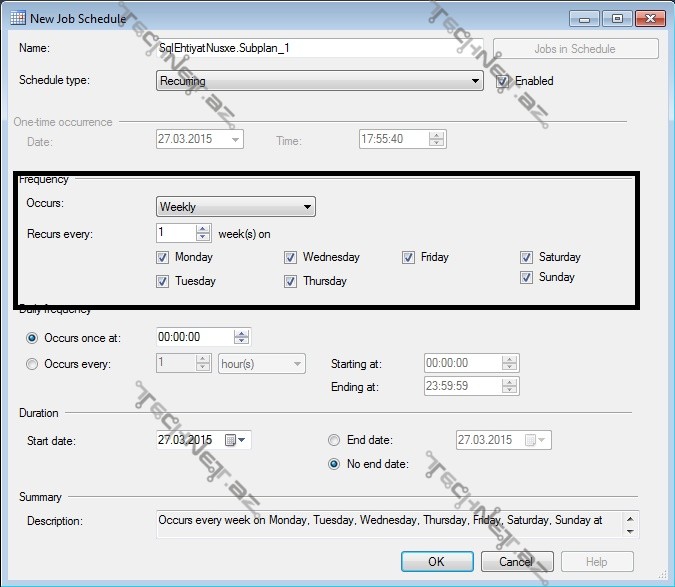Image resolution: width=675 pixels, height=587 pixels.
Task: Uncheck the Sunday checkbox
Action: 526,277
